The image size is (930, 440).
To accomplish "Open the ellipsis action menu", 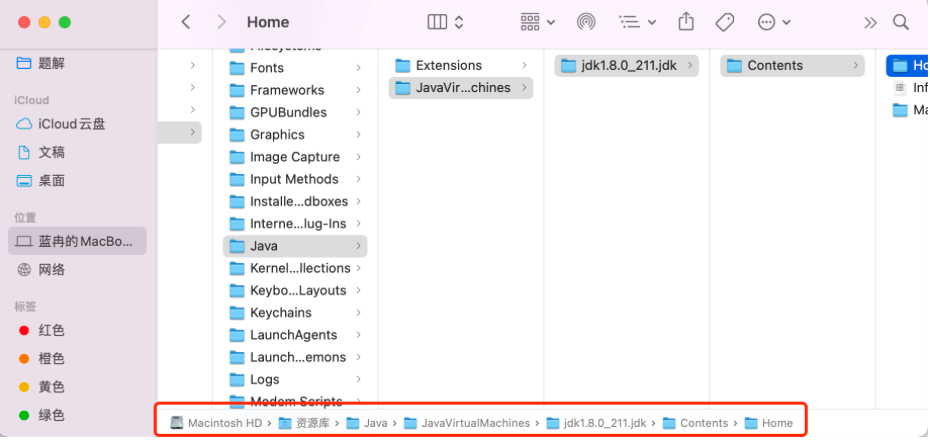I will [x=774, y=23].
